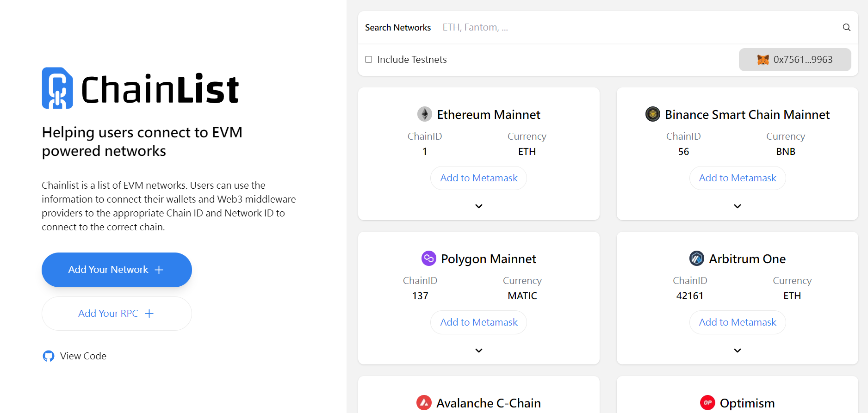Enable the Include Testnets checkbox
Image resolution: width=868 pixels, height=413 pixels.
pyautogui.click(x=369, y=60)
